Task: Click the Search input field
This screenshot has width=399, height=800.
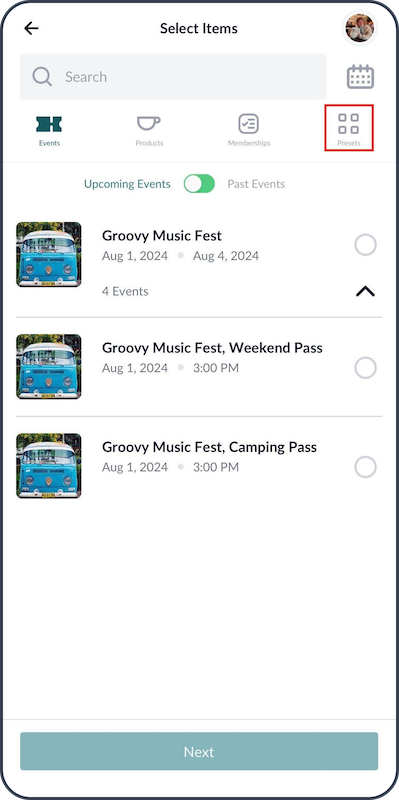Action: coord(173,77)
